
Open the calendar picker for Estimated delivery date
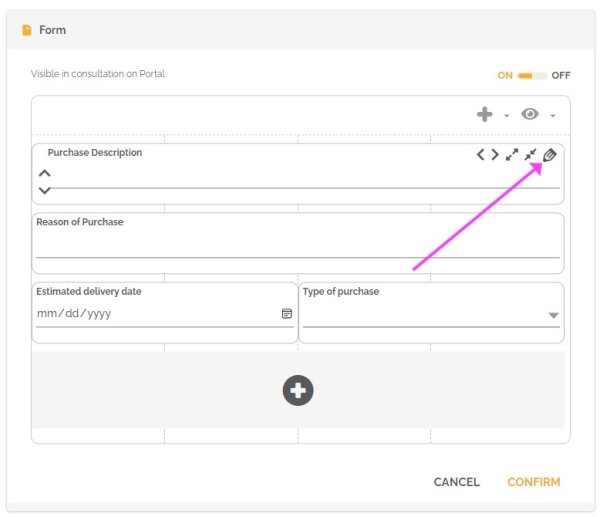tap(287, 314)
